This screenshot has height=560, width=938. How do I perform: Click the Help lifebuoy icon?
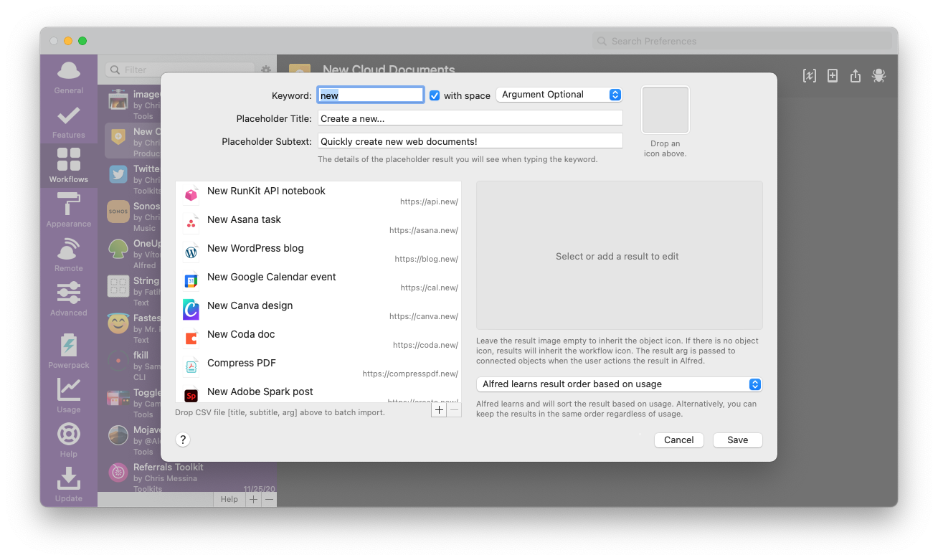click(69, 434)
